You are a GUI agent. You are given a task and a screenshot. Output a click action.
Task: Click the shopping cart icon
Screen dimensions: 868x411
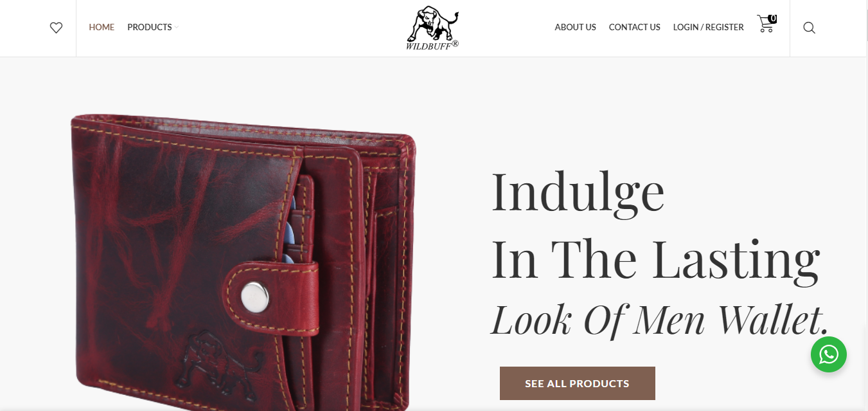pos(765,24)
